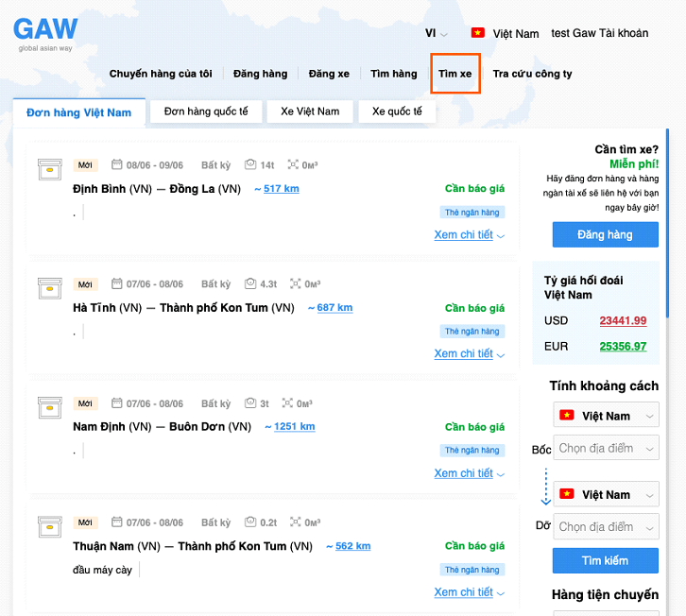Select the Xe Việt Nam tab

310,111
